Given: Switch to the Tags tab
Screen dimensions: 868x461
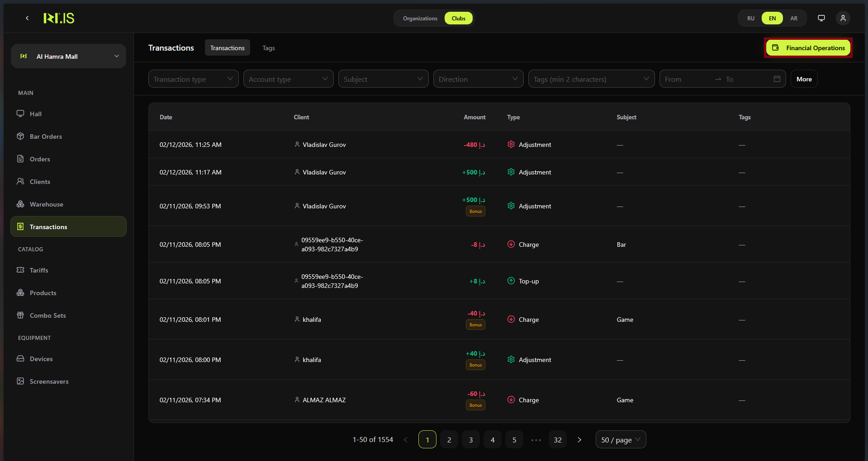Looking at the screenshot, I should pyautogui.click(x=268, y=48).
